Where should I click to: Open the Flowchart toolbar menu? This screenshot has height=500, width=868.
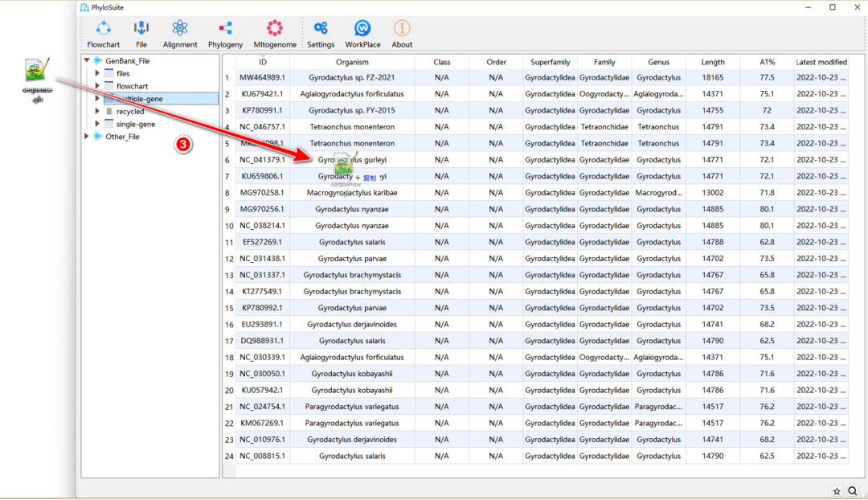103,35
